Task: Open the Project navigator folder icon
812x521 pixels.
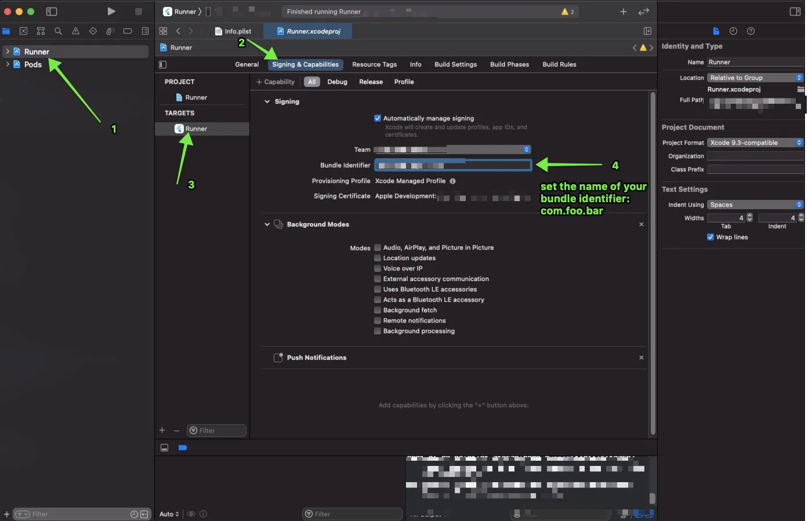Action: point(6,31)
